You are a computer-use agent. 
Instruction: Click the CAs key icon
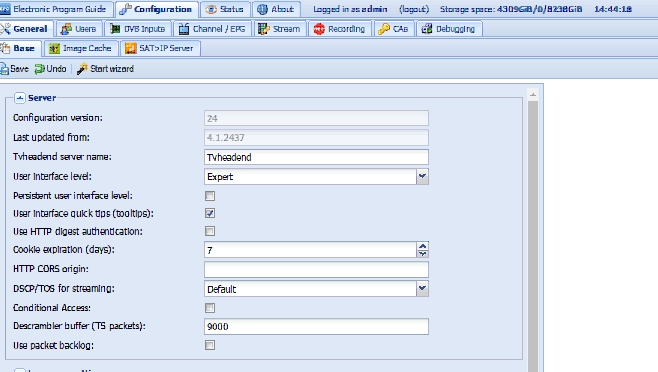pos(384,29)
